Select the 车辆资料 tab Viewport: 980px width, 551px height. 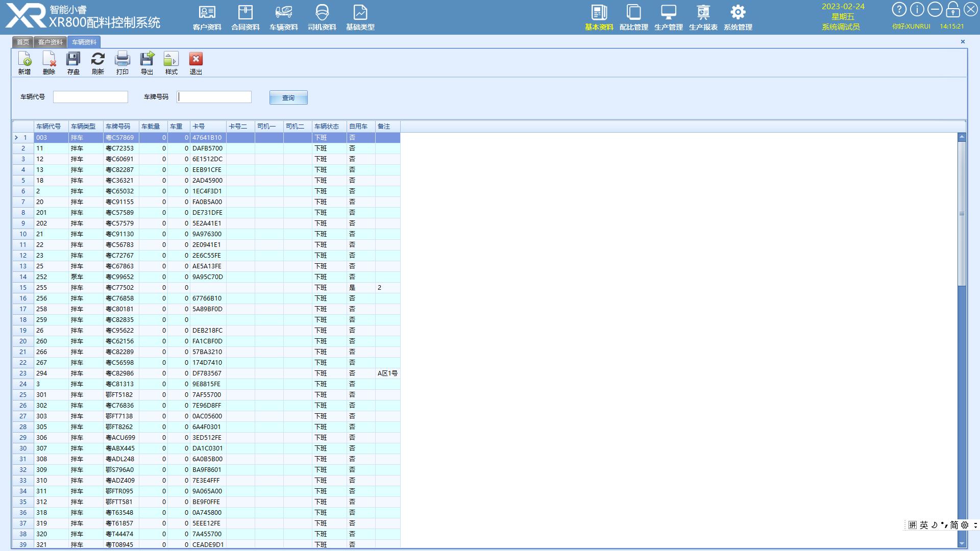tap(84, 42)
